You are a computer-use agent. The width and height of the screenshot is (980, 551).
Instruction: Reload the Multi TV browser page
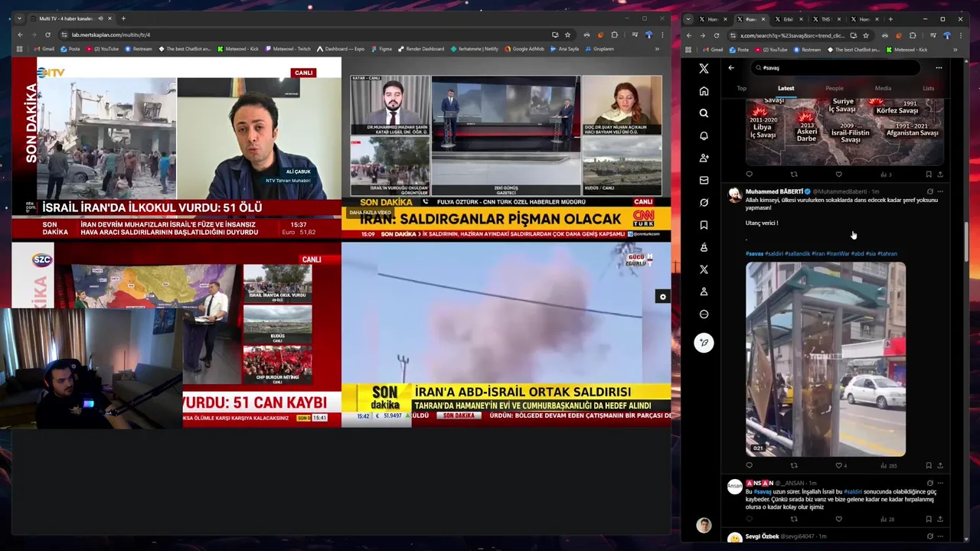tap(47, 34)
